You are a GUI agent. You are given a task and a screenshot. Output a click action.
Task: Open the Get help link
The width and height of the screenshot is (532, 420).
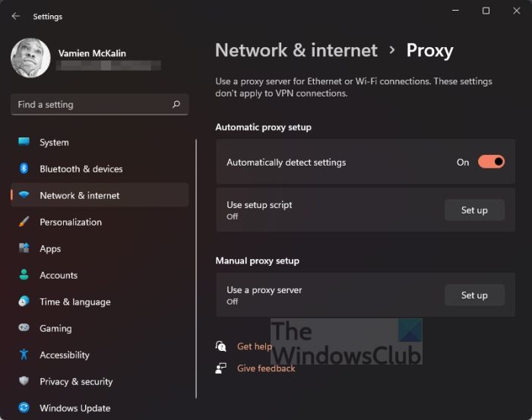254,346
